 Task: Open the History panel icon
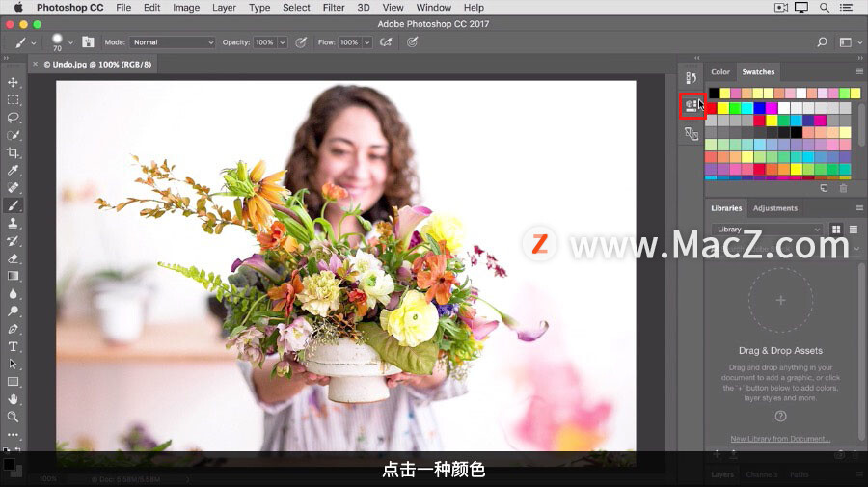691,78
